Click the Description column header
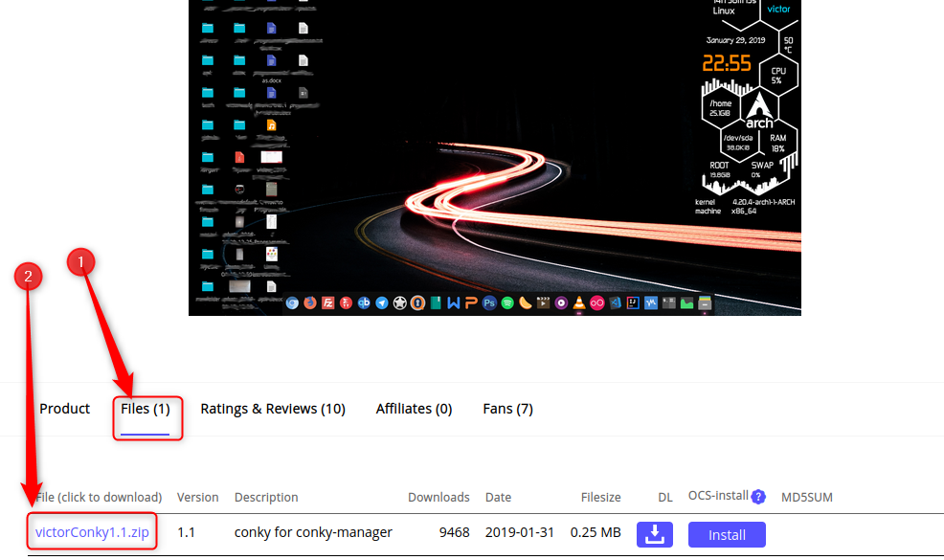Viewport: 944px width, 560px height. (x=266, y=498)
